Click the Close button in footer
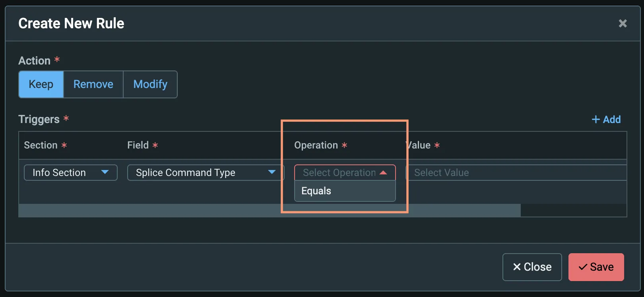The height and width of the screenshot is (297, 644). 532,267
